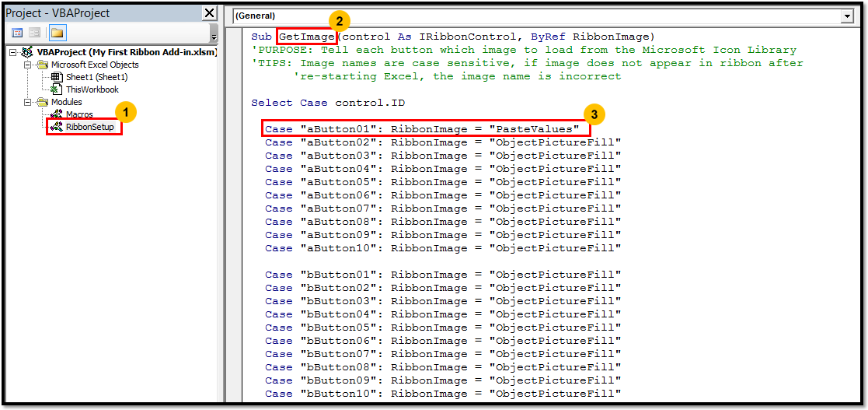868x410 pixels.
Task: Collapse the Microsoft Excel Objects folder
Action: (27, 65)
